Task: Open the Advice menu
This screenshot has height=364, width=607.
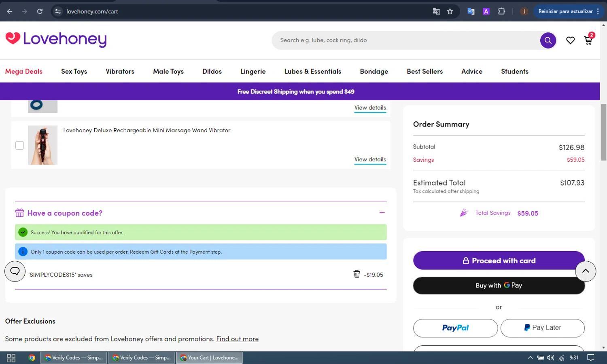Action: (x=472, y=71)
